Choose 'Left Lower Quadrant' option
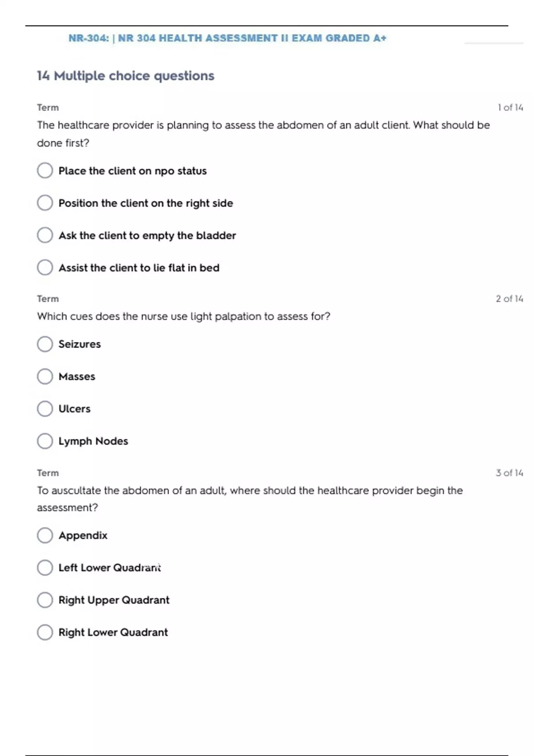534x756 pixels. 45,567
